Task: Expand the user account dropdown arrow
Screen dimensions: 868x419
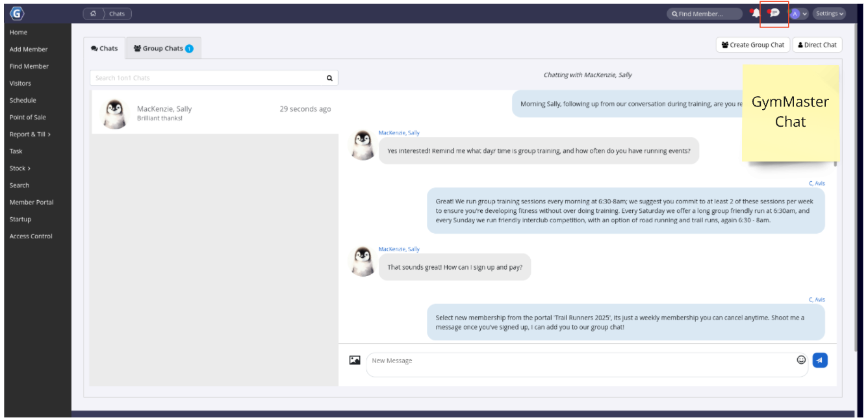Action: pos(805,14)
